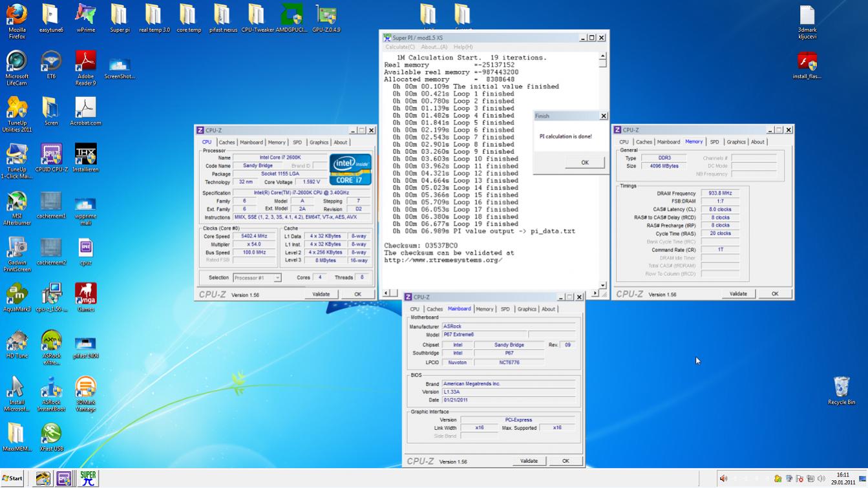Click the Super PI taskbar button
The image size is (868, 488).
(88, 478)
